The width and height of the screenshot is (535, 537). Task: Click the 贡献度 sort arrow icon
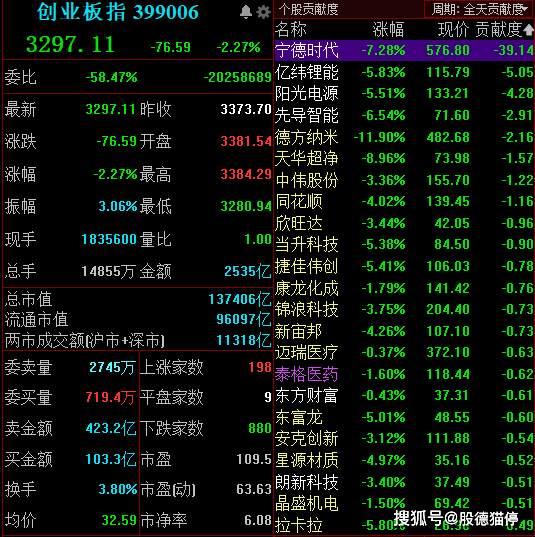point(528,30)
